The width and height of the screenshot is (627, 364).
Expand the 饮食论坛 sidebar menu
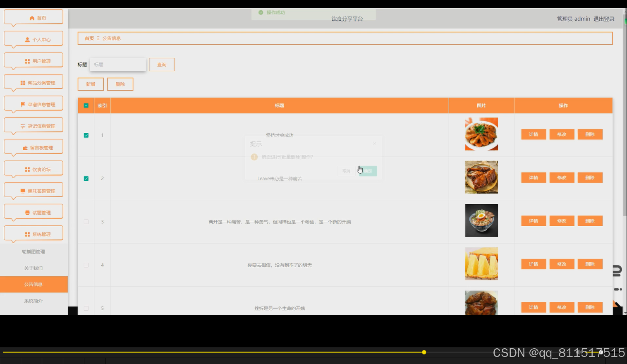[34, 169]
